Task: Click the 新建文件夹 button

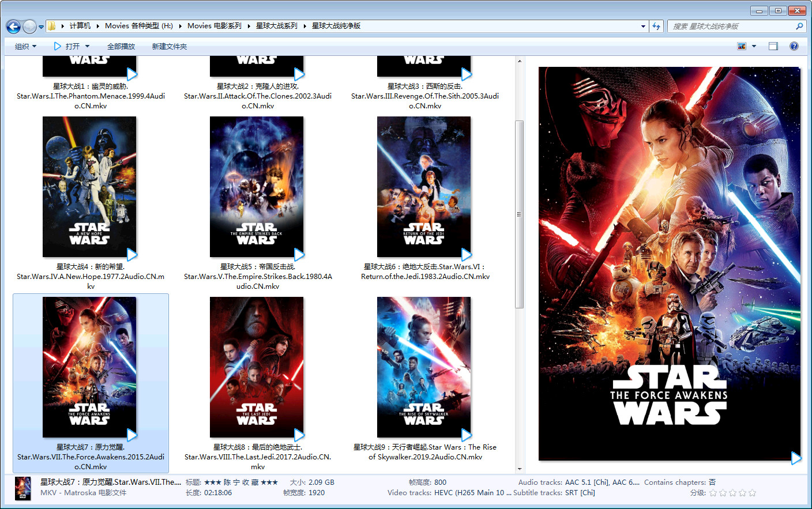Action: tap(170, 46)
